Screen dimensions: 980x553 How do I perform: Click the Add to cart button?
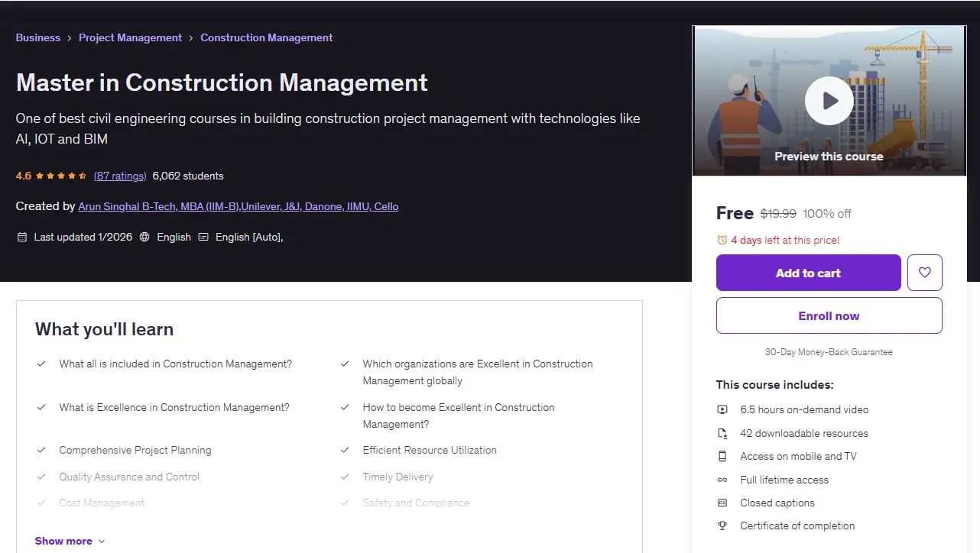pos(808,273)
